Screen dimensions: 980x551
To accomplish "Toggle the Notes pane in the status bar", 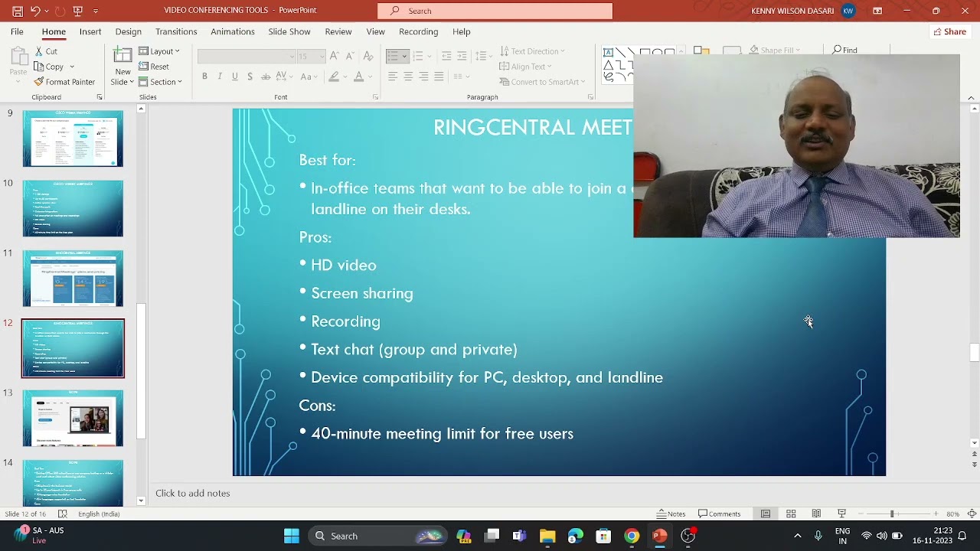I will [671, 514].
